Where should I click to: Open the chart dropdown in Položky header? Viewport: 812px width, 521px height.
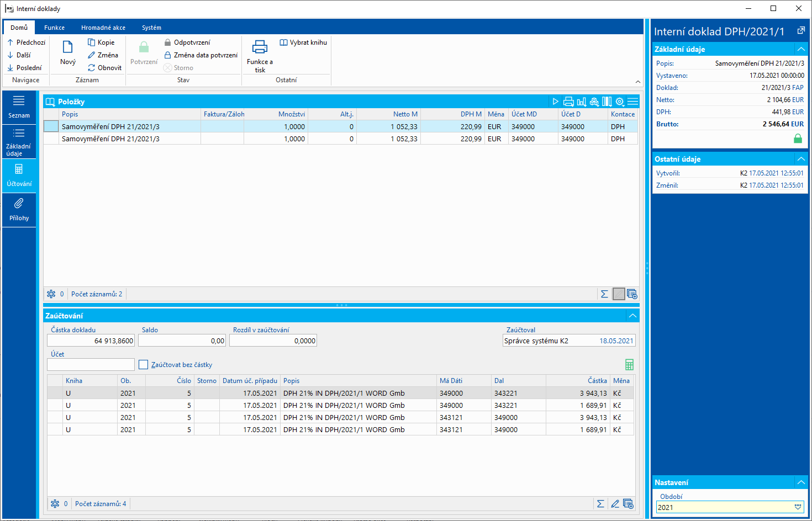582,102
